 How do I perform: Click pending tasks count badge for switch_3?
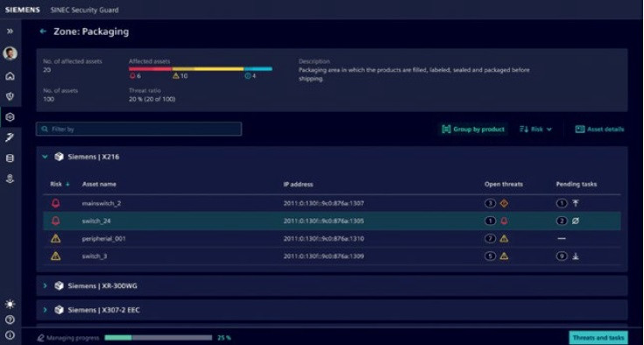tap(562, 256)
